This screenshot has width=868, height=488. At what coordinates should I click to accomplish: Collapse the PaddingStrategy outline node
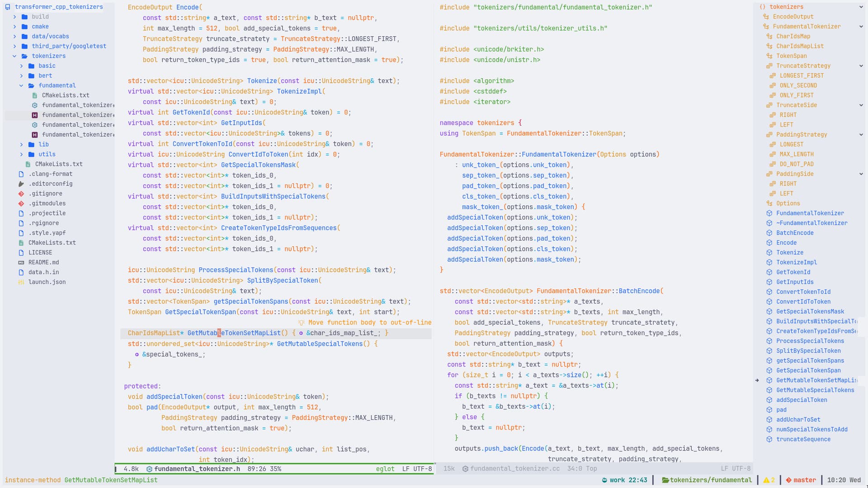(861, 135)
